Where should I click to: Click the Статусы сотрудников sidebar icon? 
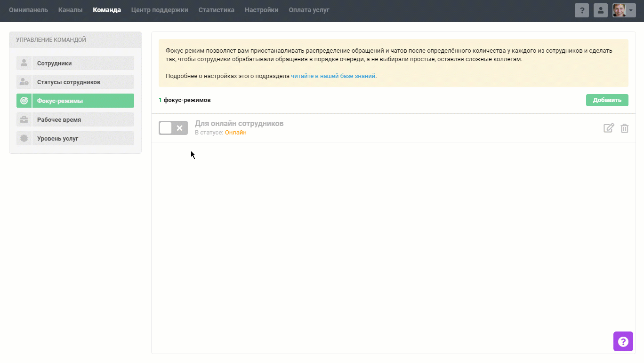pyautogui.click(x=24, y=82)
